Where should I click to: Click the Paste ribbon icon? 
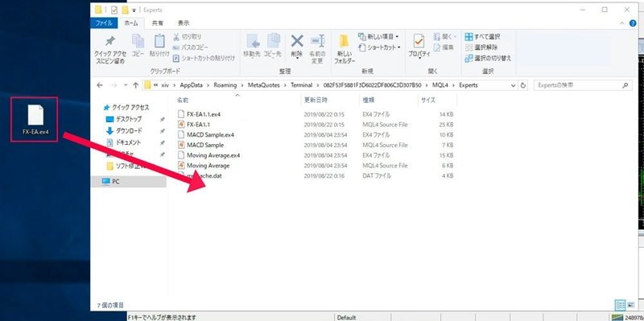(159, 41)
